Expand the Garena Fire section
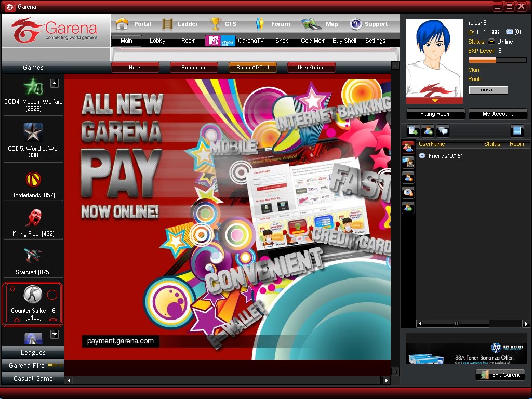532x399 pixels. click(x=33, y=365)
